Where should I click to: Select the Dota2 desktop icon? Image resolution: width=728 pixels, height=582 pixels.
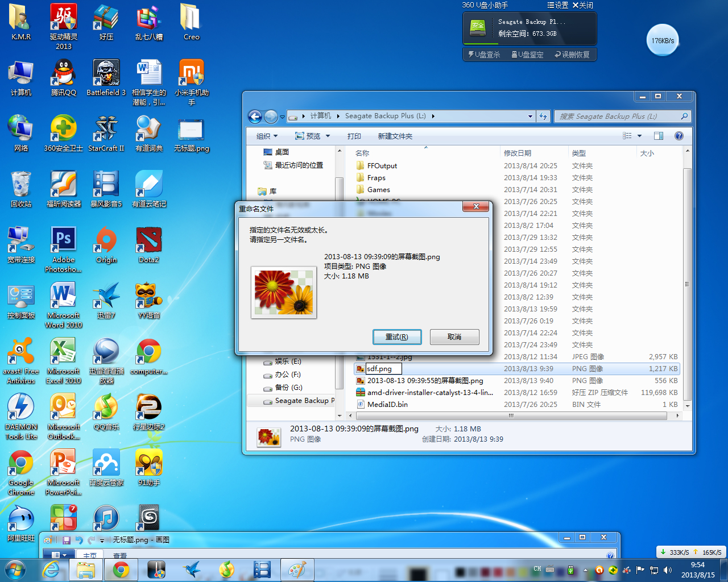(149, 245)
